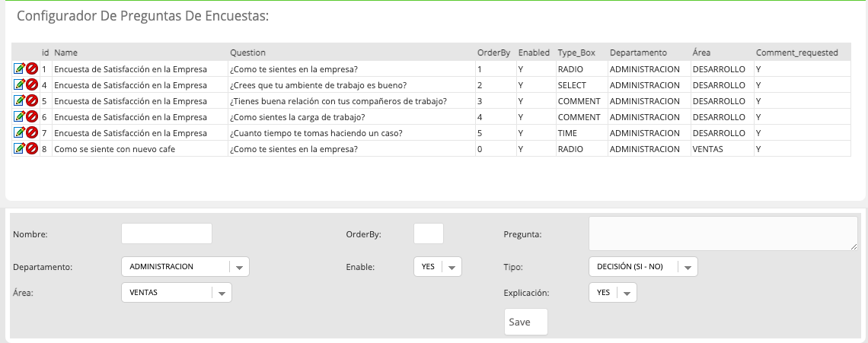Expand the Área dropdown showing VENTAS
This screenshot has height=343, width=868.
pyautogui.click(x=177, y=293)
